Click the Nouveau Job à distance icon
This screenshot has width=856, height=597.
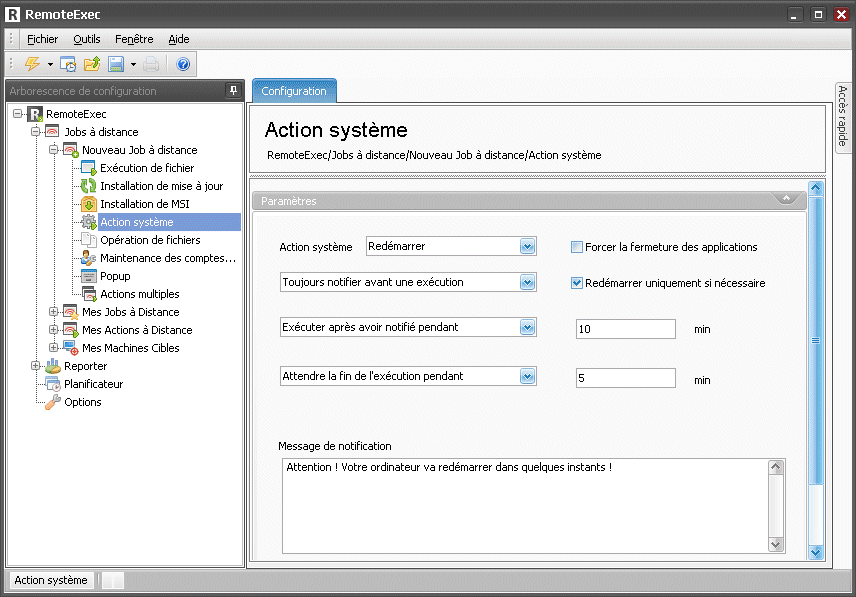[x=71, y=150]
